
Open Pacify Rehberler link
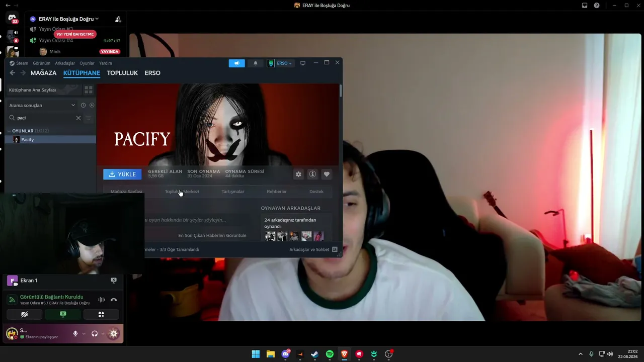277,192
